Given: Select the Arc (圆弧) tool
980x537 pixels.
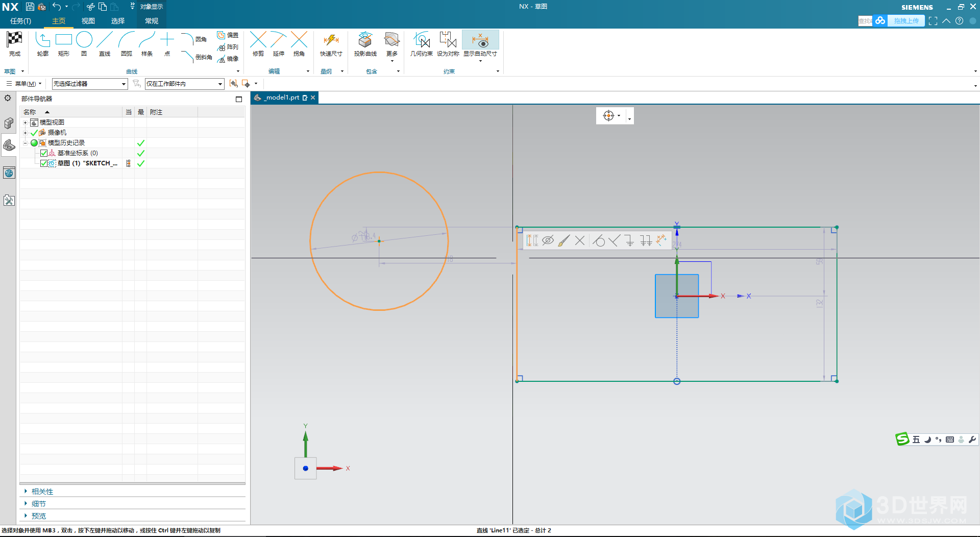Looking at the screenshot, I should tap(126, 43).
